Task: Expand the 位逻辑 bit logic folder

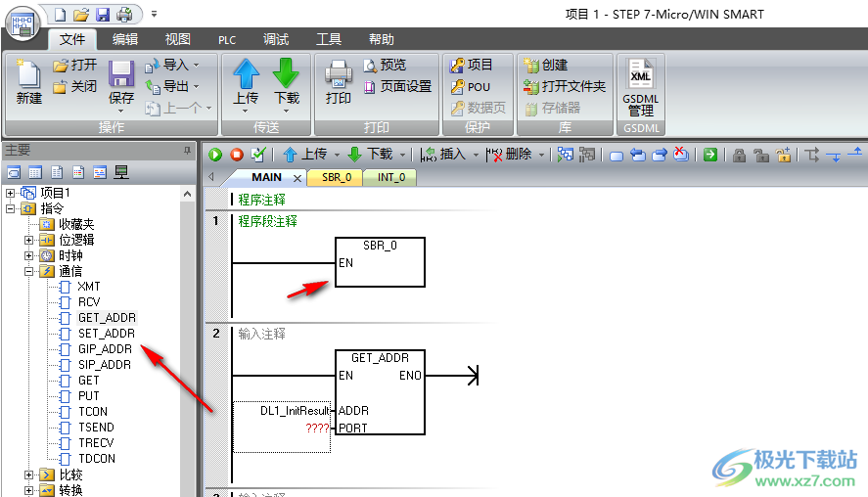Action: pyautogui.click(x=28, y=241)
